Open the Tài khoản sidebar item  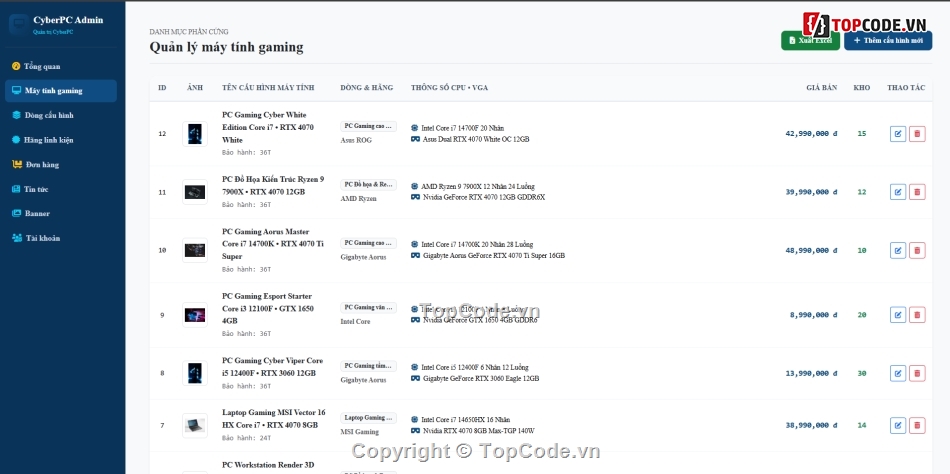(61, 238)
